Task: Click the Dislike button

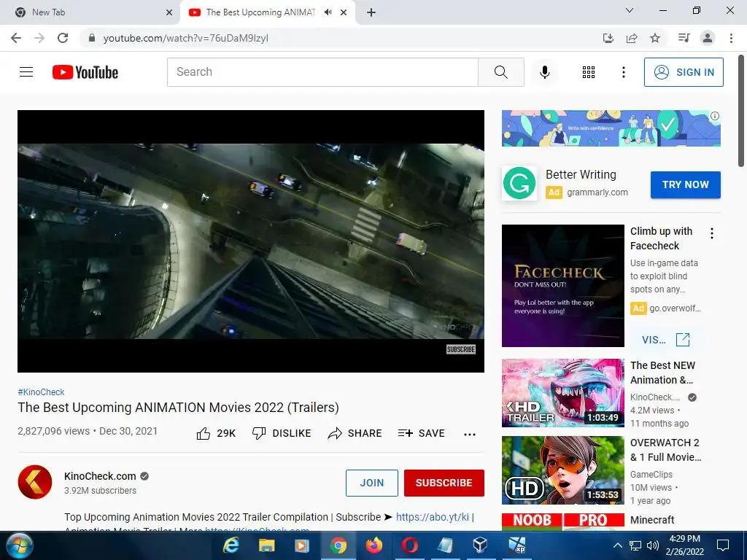Action: pyautogui.click(x=282, y=433)
